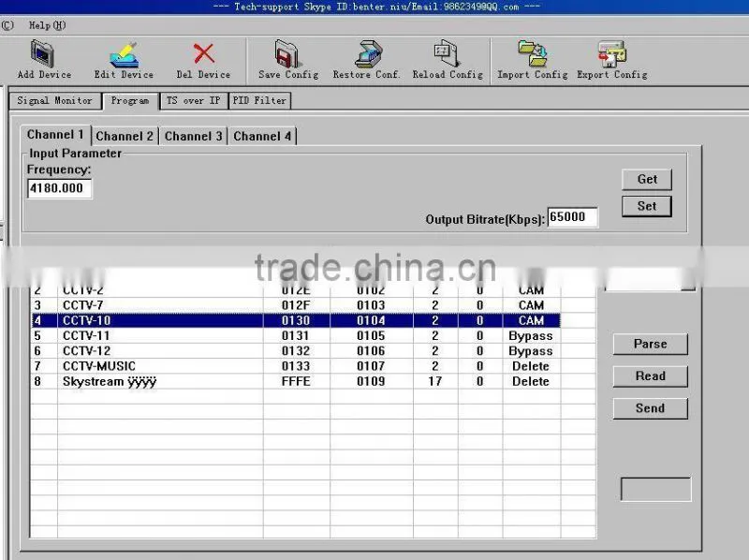Focus the Output Bitrate input field
Viewport: 749px width, 560px height.
572,217
